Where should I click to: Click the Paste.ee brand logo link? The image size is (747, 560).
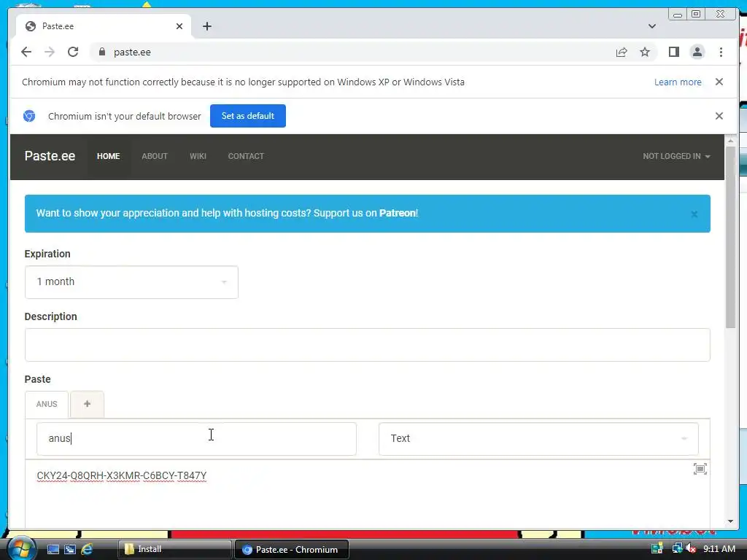pos(50,156)
